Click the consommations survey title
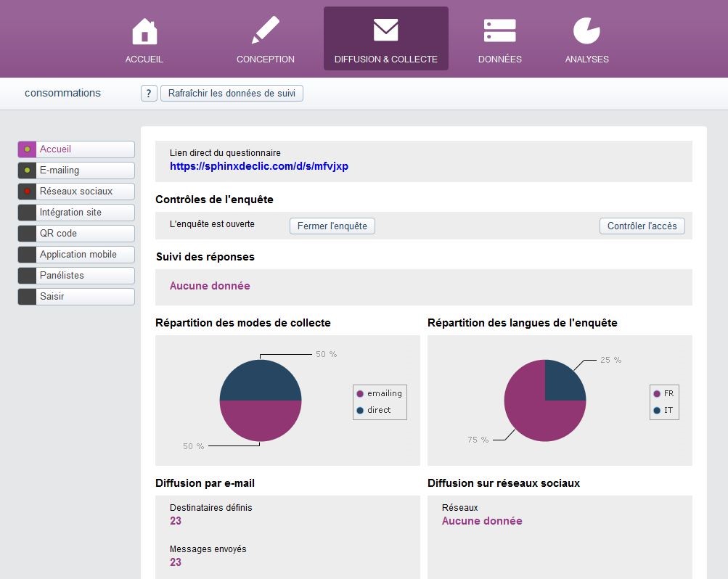Screen dimensions: 728x579 pyautogui.click(x=62, y=93)
